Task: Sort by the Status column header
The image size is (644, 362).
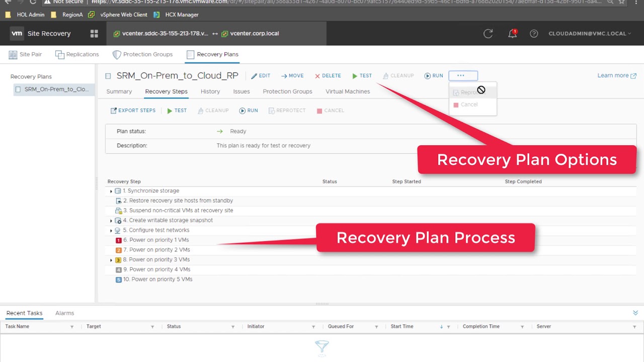Action: pyautogui.click(x=330, y=182)
